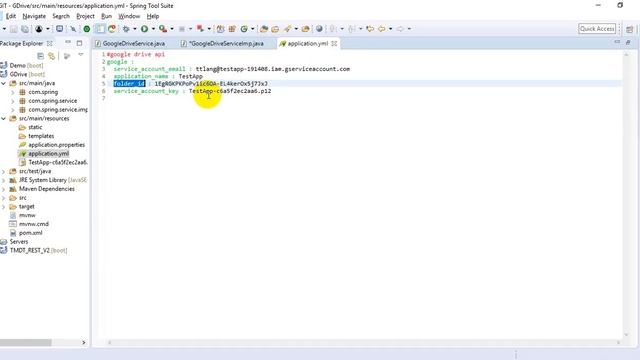This screenshot has width=640, height=360.
Task: Click Collapse All in Package Explorer
Action: pos(40,56)
